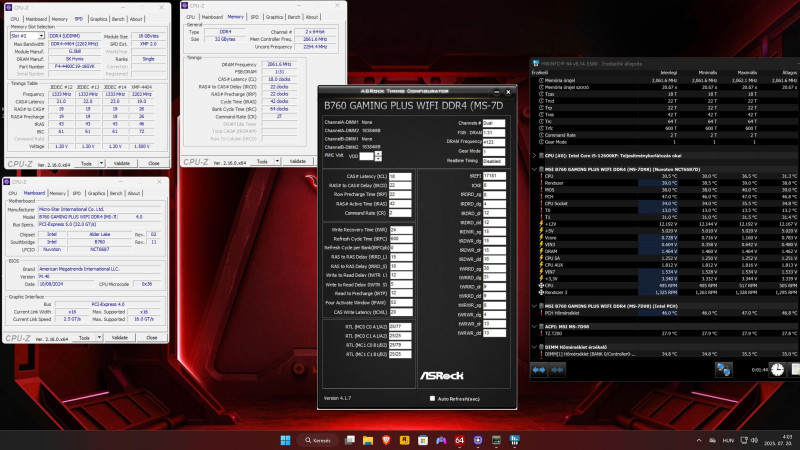800x450 pixels.
Task: Open SPD tab in the Memory window
Action: tap(255, 17)
